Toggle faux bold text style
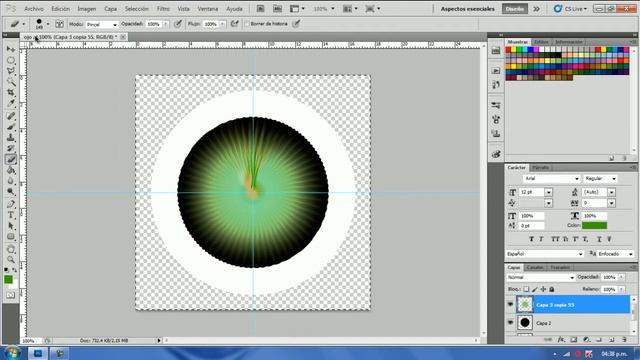Screen dimensions: 640x360 (x=531, y=239)
